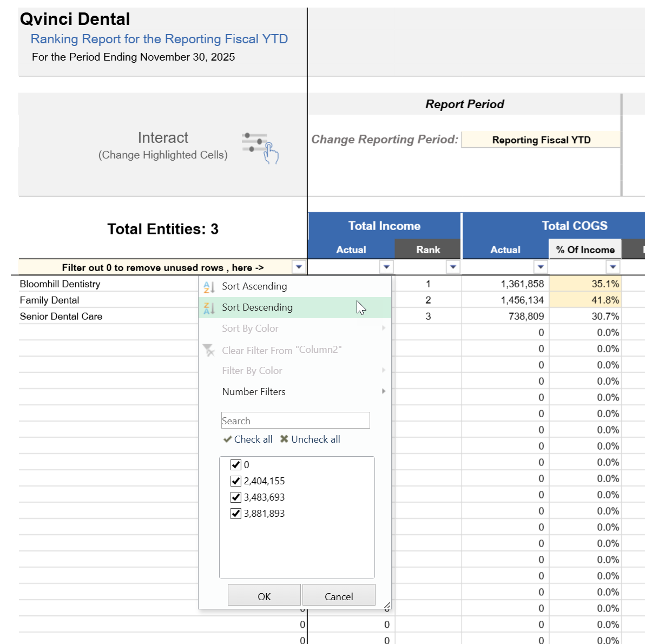This screenshot has height=644, width=645.
Task: Open filter dropdown under Total COGS Actual
Action: 540,267
